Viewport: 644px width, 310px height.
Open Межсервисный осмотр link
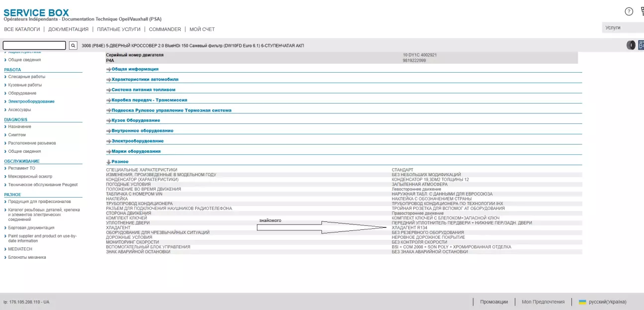tap(30, 177)
